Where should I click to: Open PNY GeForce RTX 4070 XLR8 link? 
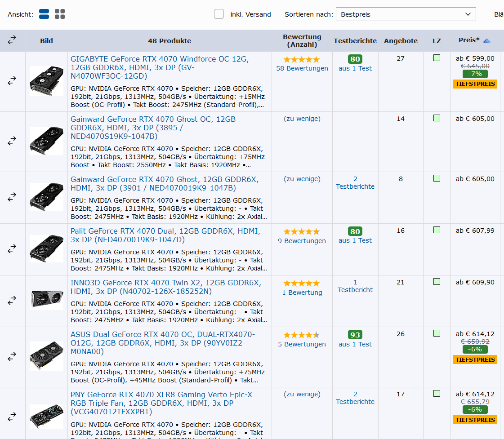161,403
